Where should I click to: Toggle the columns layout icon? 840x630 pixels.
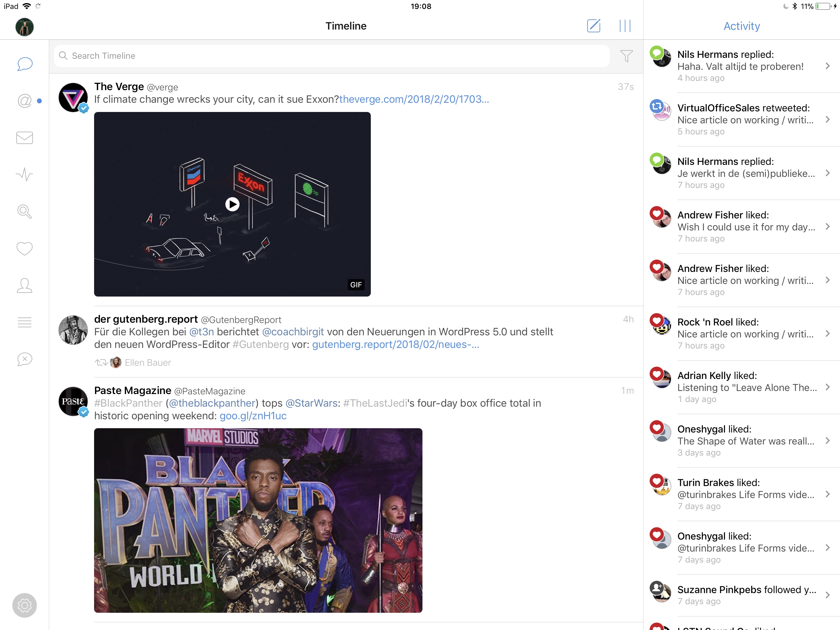625,26
